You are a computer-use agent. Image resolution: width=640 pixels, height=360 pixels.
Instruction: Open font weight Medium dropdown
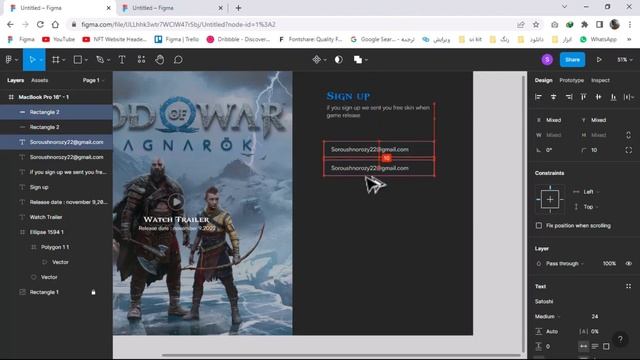(547, 316)
